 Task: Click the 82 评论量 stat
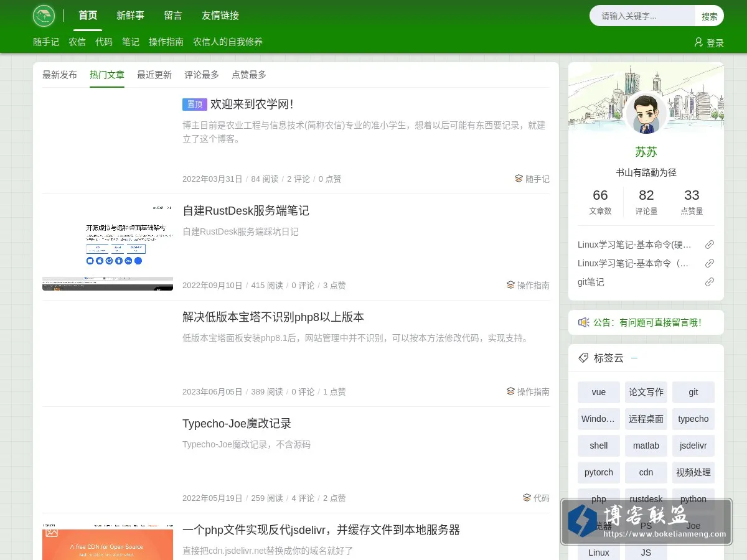point(646,202)
